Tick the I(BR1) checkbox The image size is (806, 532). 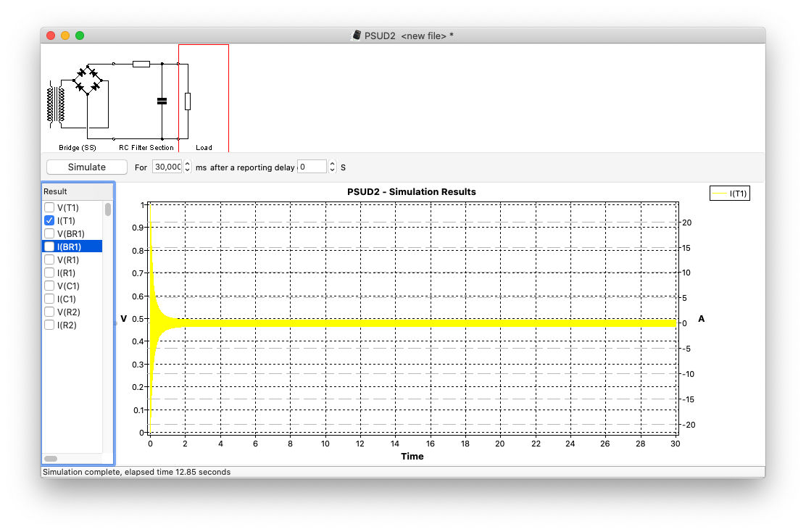tap(49, 246)
